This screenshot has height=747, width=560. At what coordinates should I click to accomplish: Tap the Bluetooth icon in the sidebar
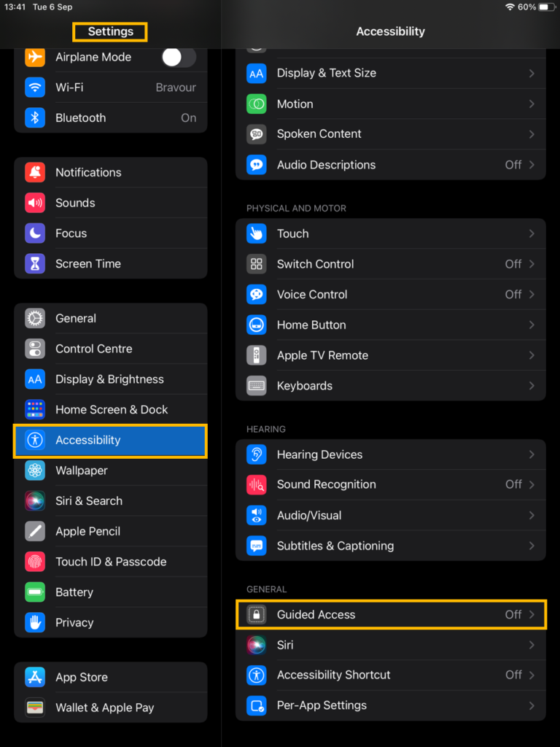(x=35, y=117)
